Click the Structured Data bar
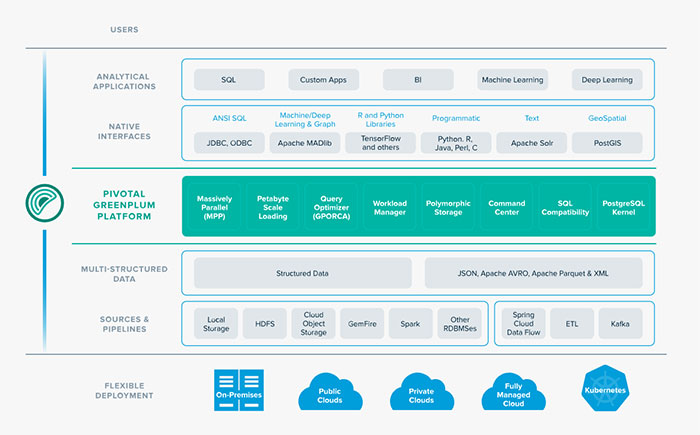The width and height of the screenshot is (700, 435). pyautogui.click(x=302, y=273)
